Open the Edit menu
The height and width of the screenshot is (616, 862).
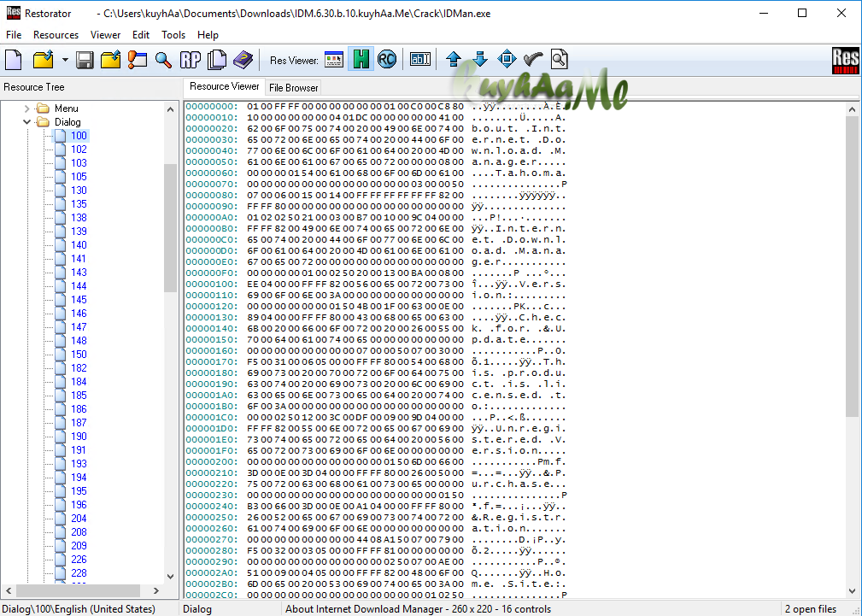coord(141,35)
